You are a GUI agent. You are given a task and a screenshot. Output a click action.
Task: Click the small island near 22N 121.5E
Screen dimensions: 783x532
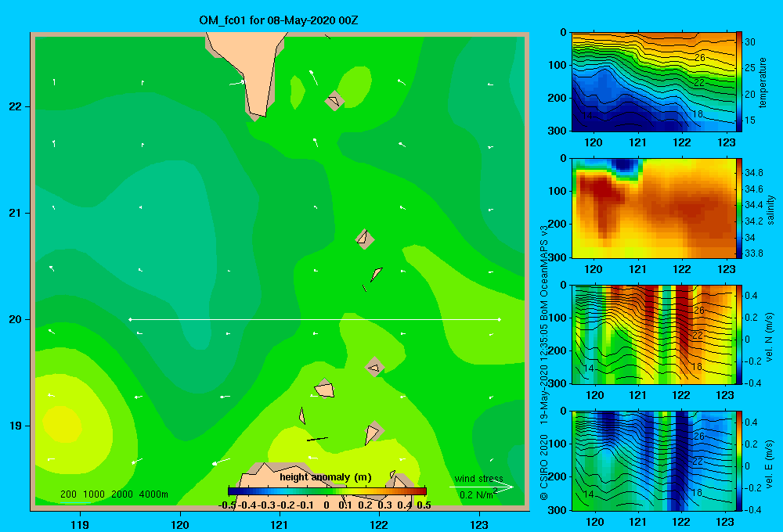click(334, 101)
